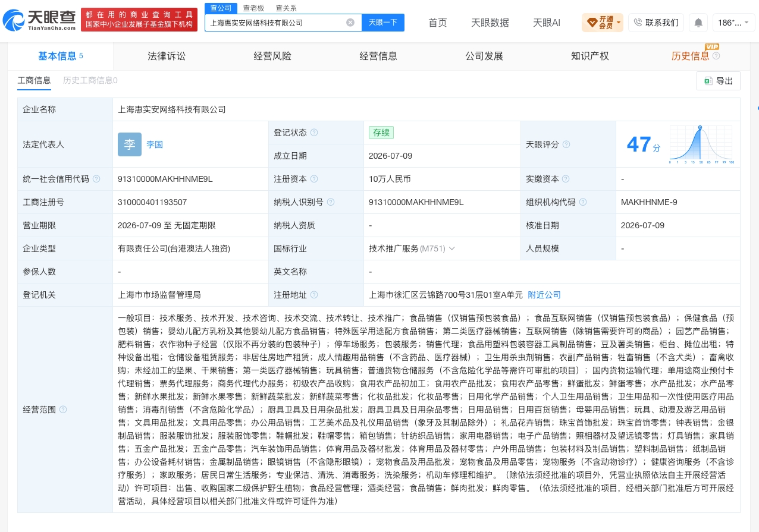Click organization code MAKHHNME-9
Image resolution: width=759 pixels, height=532 pixels.
point(649,202)
